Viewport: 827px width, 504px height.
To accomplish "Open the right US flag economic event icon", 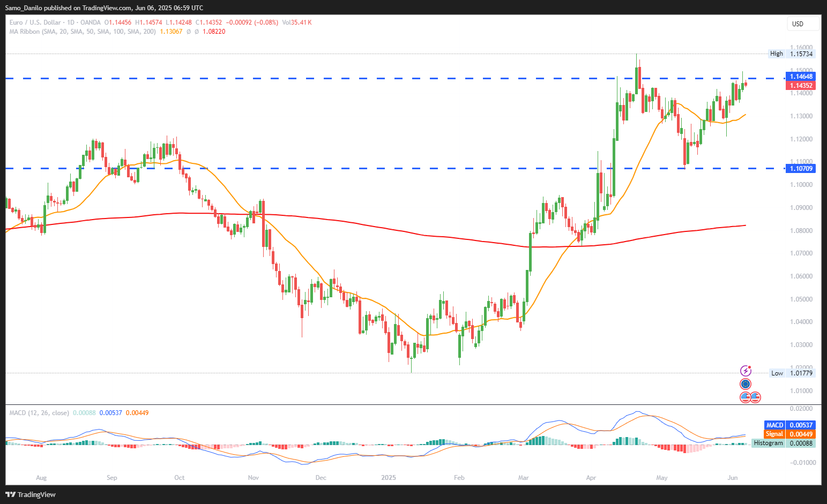I will [x=755, y=397].
